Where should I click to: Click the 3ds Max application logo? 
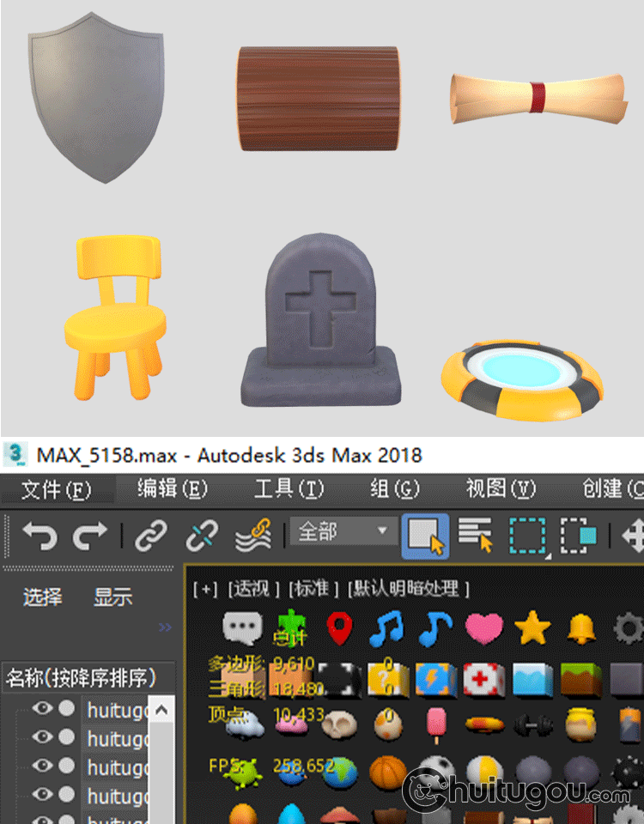(x=15, y=454)
